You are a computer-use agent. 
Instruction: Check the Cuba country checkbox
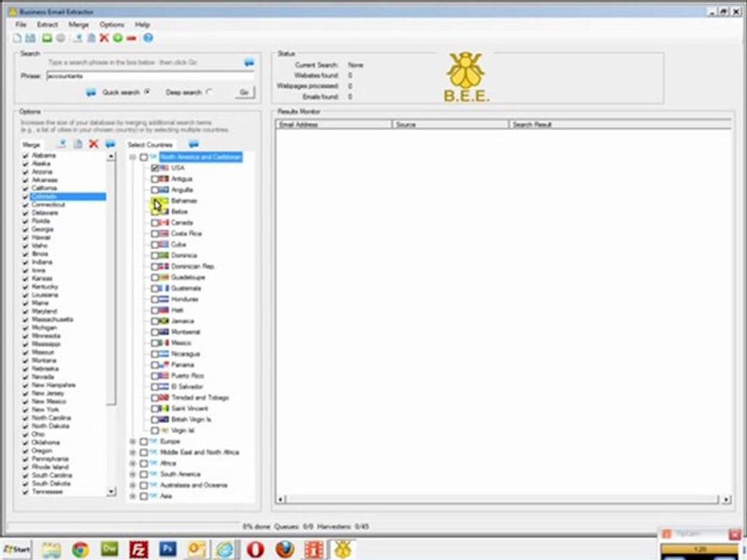155,245
